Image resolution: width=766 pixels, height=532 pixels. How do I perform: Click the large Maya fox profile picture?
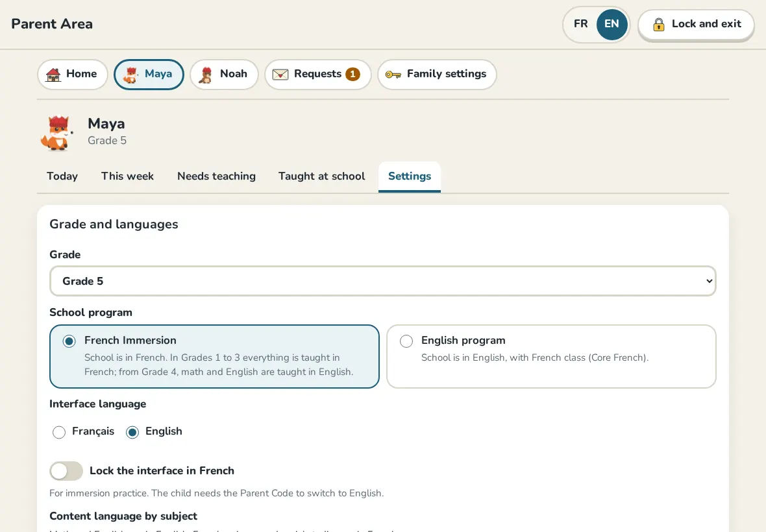[x=57, y=133]
